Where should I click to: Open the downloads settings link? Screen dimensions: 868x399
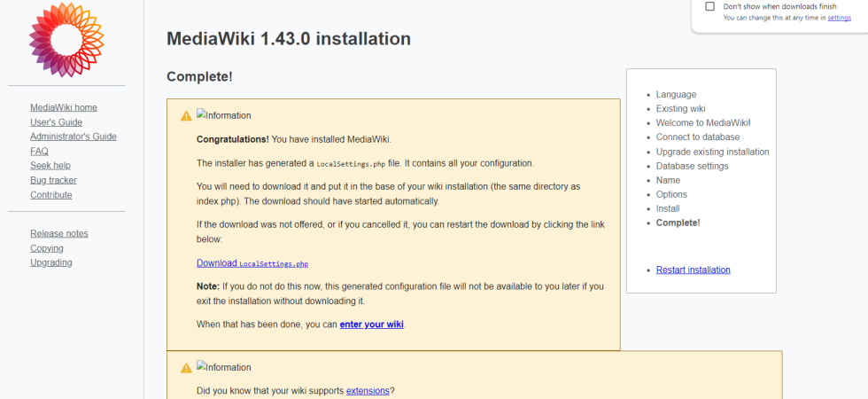(840, 18)
